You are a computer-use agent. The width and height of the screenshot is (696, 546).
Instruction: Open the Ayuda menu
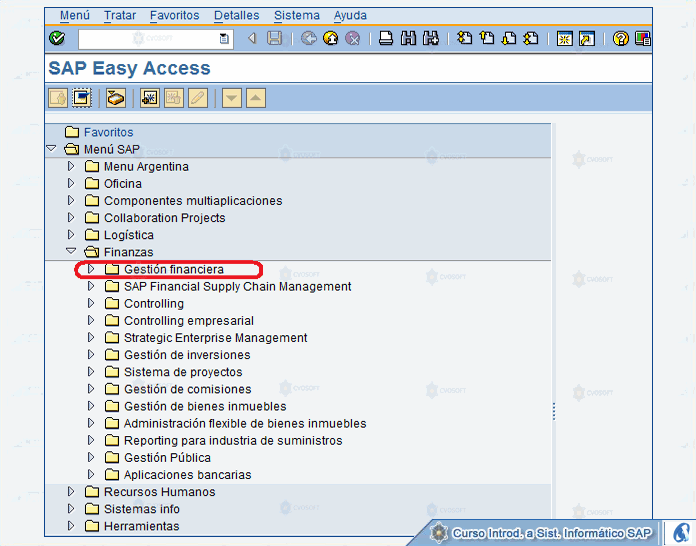point(350,16)
